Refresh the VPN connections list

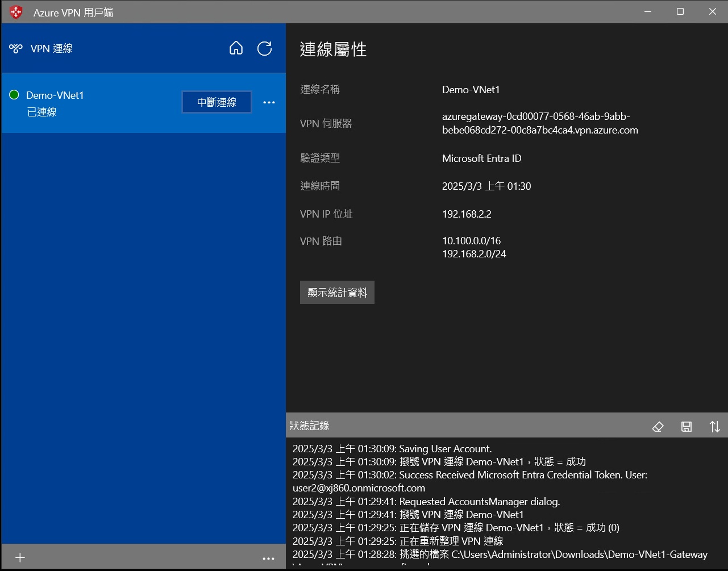click(x=265, y=48)
